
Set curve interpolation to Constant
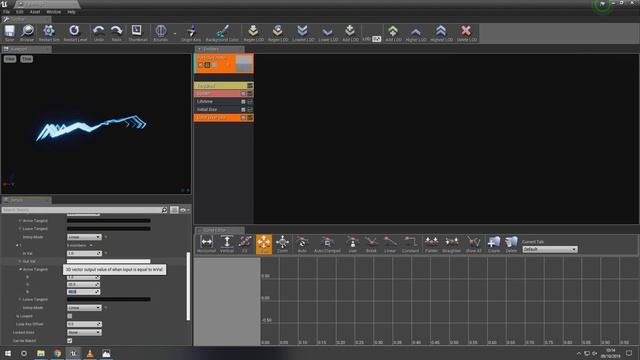[410, 244]
